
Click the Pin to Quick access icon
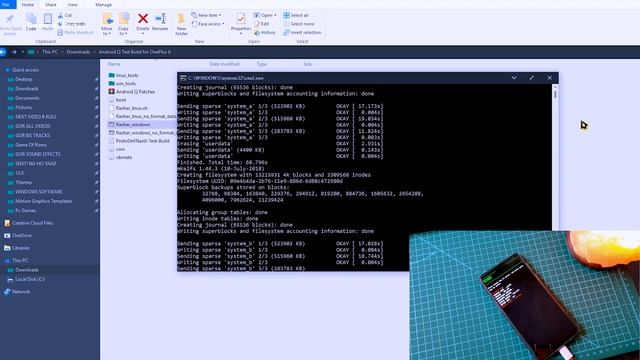click(10, 19)
